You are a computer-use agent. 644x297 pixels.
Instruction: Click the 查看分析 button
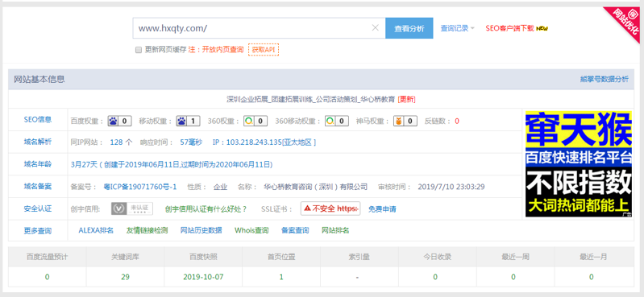[x=409, y=28]
